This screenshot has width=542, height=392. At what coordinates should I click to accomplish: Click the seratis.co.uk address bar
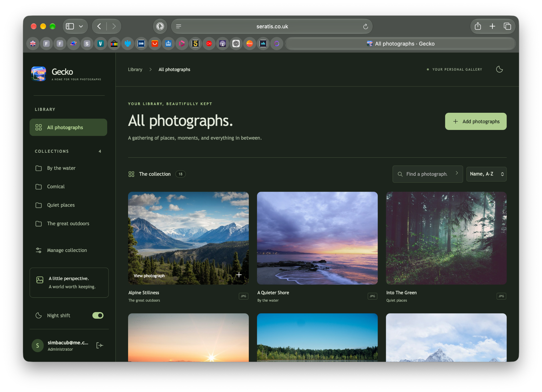coord(272,26)
